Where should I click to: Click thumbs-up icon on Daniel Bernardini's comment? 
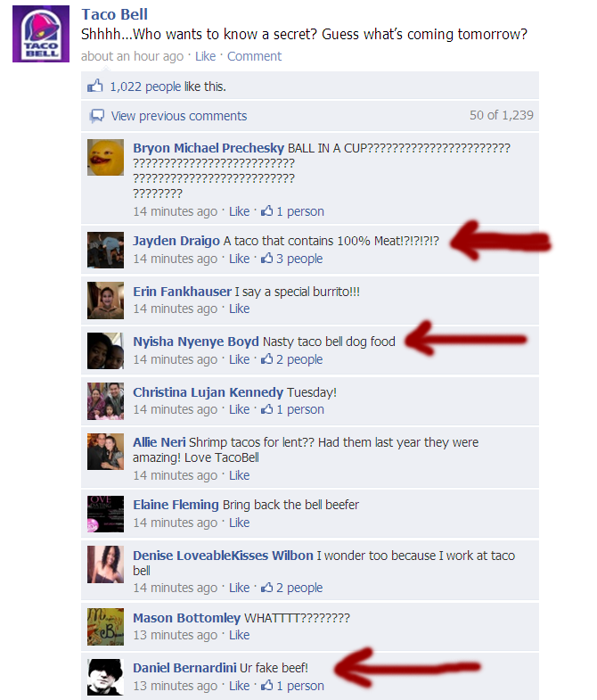pyautogui.click(x=266, y=685)
